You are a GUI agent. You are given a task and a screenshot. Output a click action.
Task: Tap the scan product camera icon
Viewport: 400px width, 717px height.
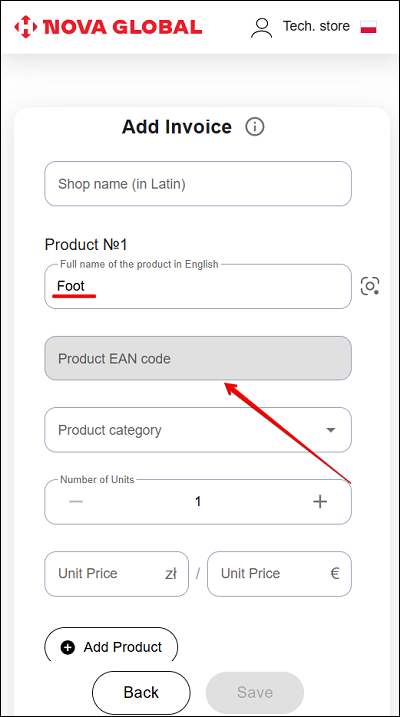tap(370, 286)
